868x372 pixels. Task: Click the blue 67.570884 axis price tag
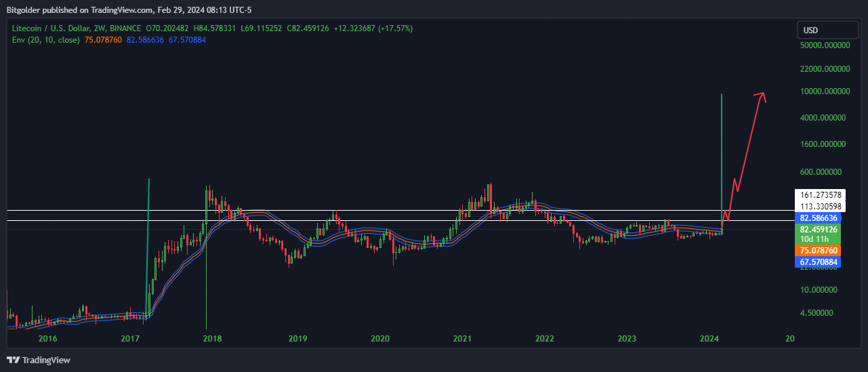[x=819, y=262]
